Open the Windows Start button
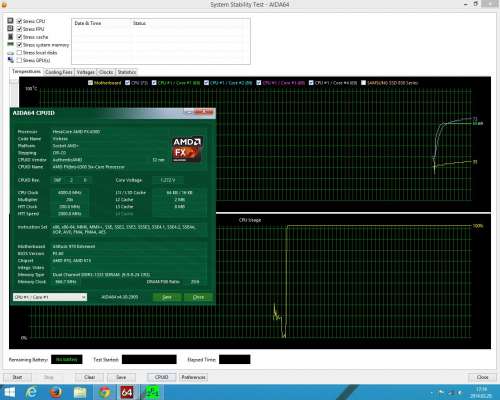This screenshot has height=400, width=500. [x=9, y=392]
